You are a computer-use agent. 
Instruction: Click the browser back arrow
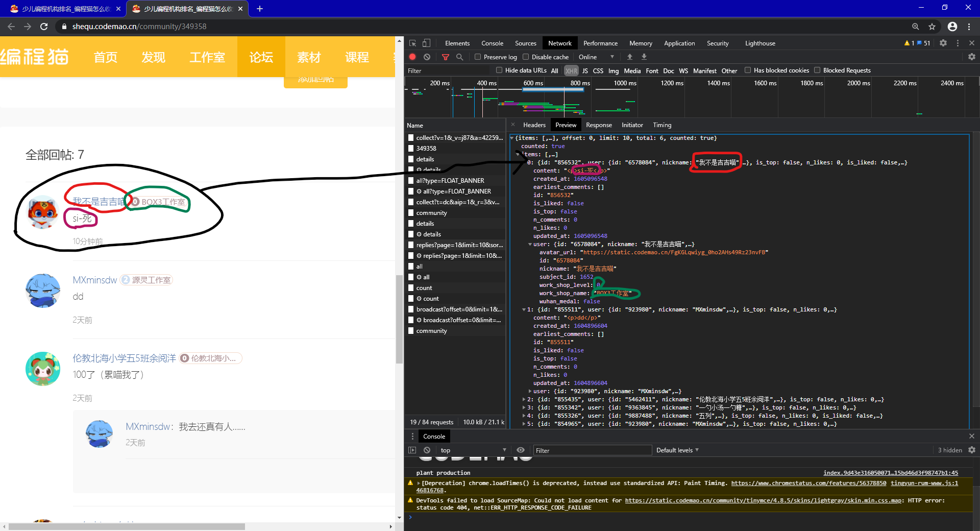pyautogui.click(x=11, y=27)
